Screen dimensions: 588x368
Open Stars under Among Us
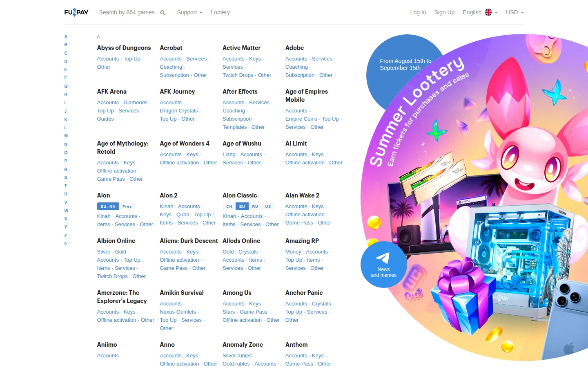pyautogui.click(x=229, y=312)
